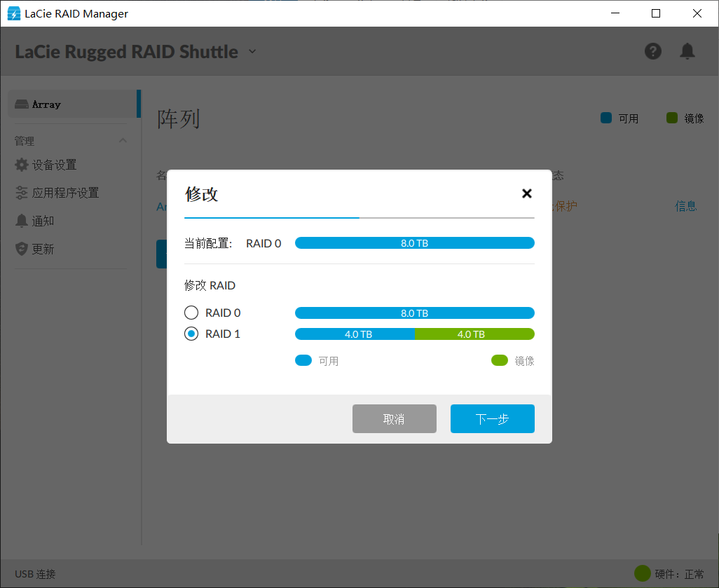Select the RAID 1 radio button

tap(191, 334)
